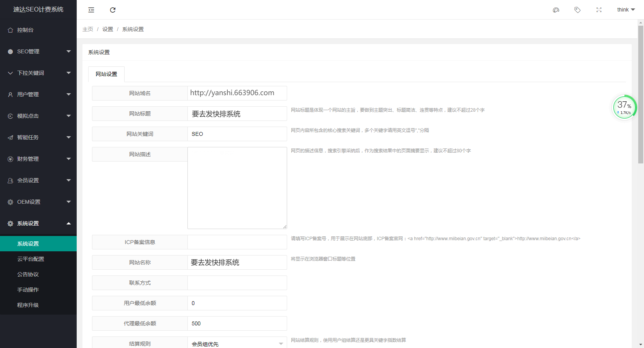Click the 系统设置 gear icon in sidebar
The image size is (644, 348).
(x=10, y=223)
